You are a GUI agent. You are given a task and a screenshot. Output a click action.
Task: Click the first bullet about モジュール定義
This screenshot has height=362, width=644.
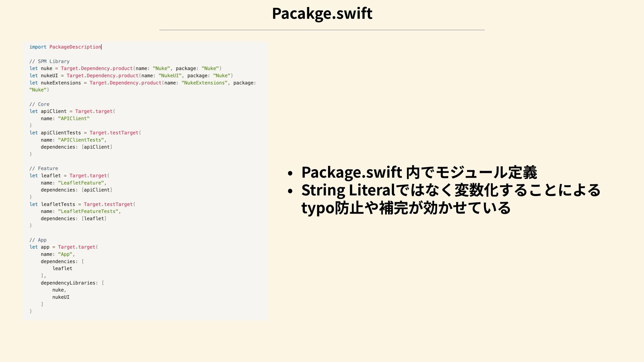tap(419, 172)
